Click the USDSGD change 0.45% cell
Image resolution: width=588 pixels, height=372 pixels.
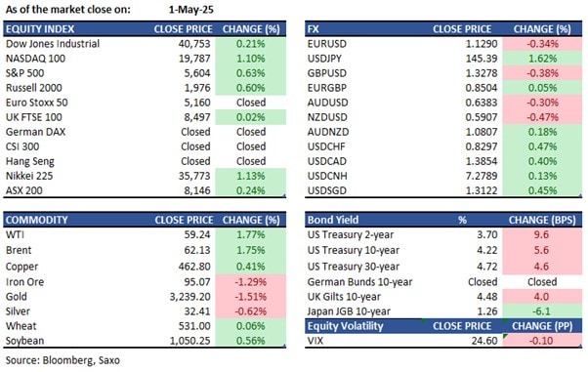542,190
